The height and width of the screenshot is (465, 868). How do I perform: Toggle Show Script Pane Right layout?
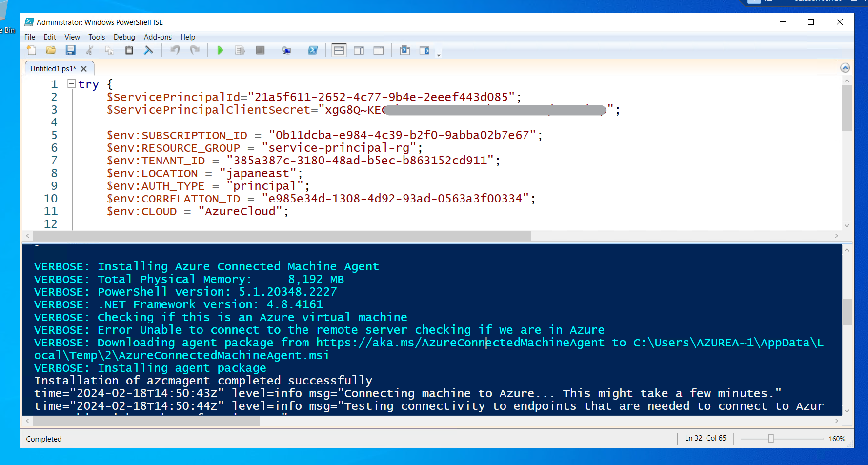pos(359,50)
